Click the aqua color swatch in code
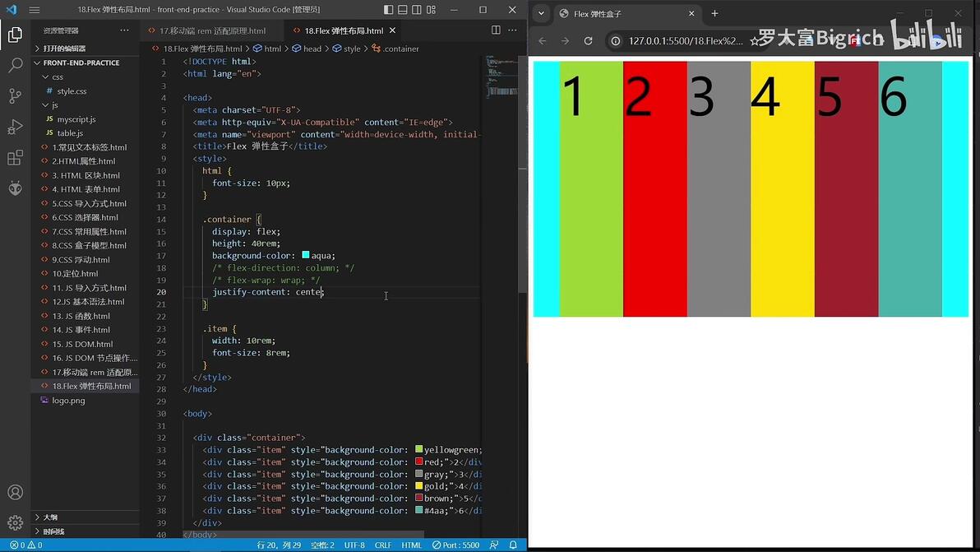The height and width of the screenshot is (552, 980). (306, 255)
